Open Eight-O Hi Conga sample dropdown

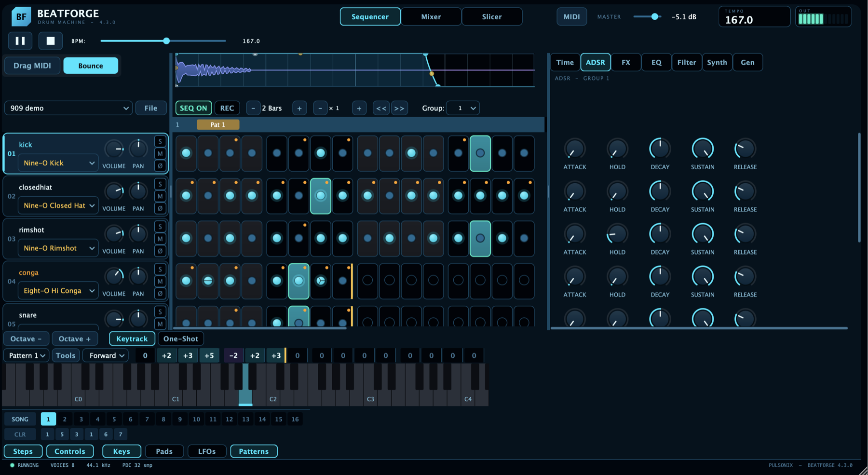(58, 291)
